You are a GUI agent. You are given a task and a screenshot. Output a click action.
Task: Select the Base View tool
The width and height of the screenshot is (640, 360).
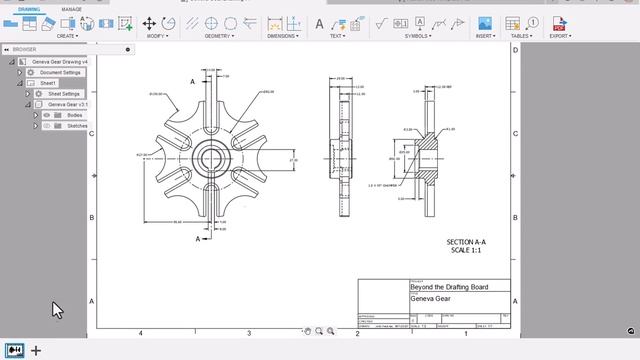(11, 24)
